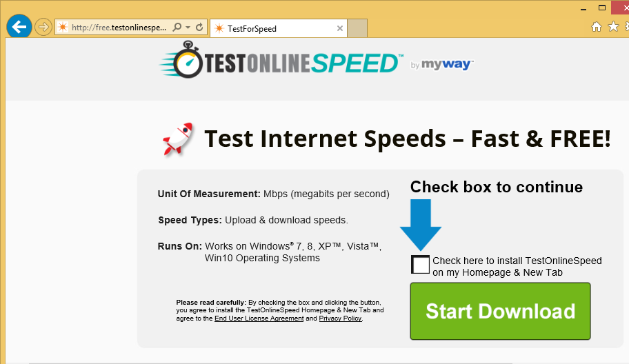Click the browser Forward arrow button
Viewport: 629px width, 364px height.
(43, 28)
